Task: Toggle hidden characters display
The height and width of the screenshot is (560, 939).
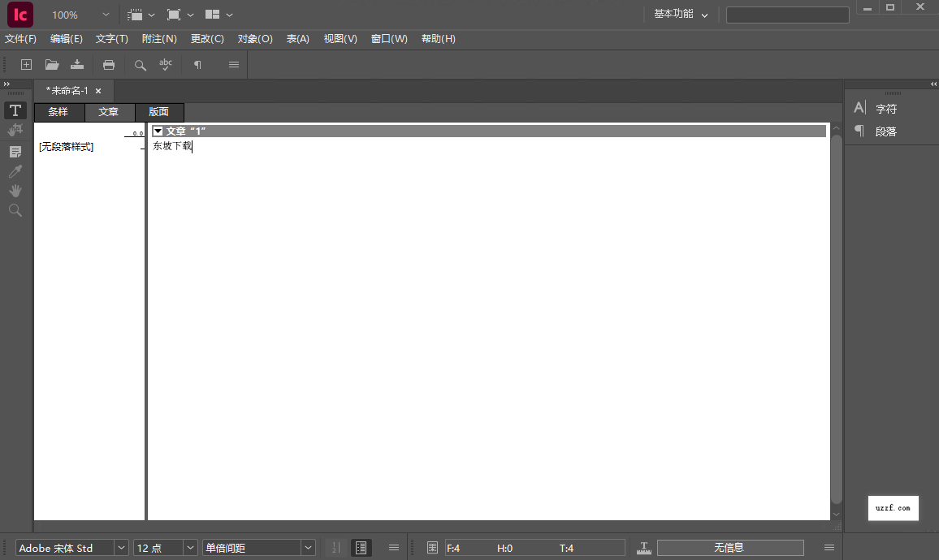Action: click(197, 64)
